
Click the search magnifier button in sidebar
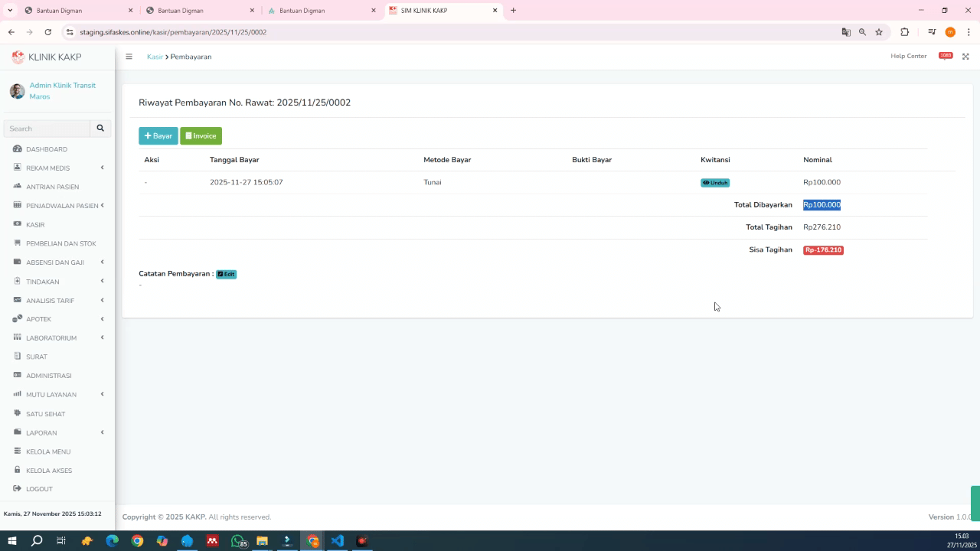pyautogui.click(x=100, y=129)
